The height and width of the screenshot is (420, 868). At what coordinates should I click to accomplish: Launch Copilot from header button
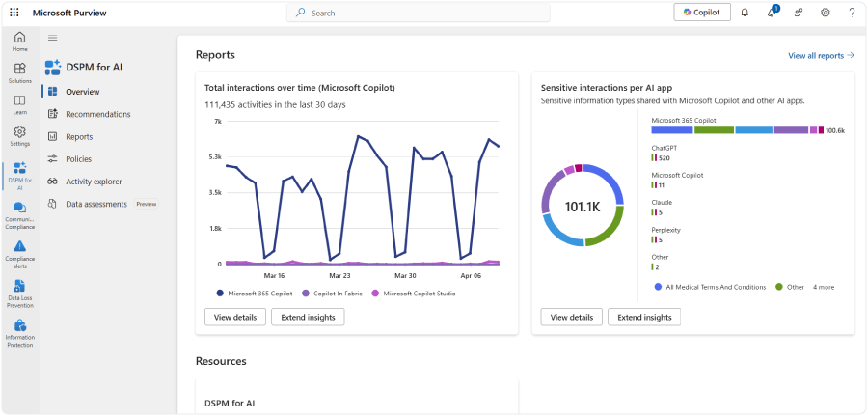tap(702, 13)
